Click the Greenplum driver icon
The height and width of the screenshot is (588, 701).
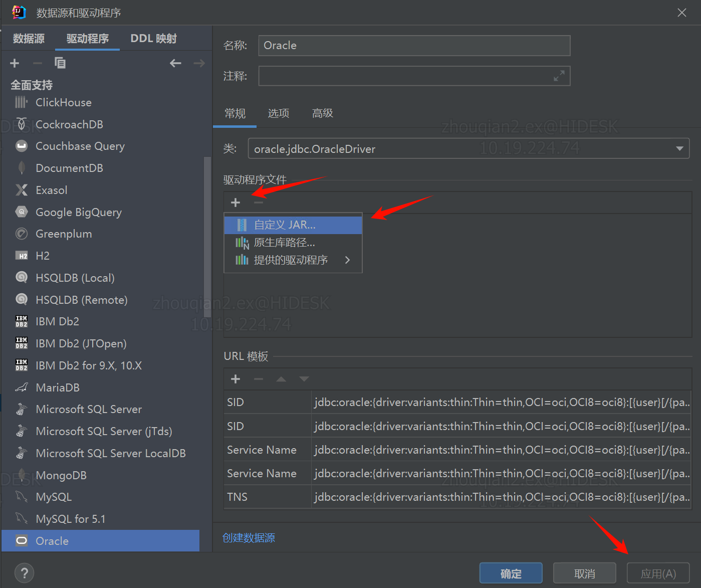(21, 234)
